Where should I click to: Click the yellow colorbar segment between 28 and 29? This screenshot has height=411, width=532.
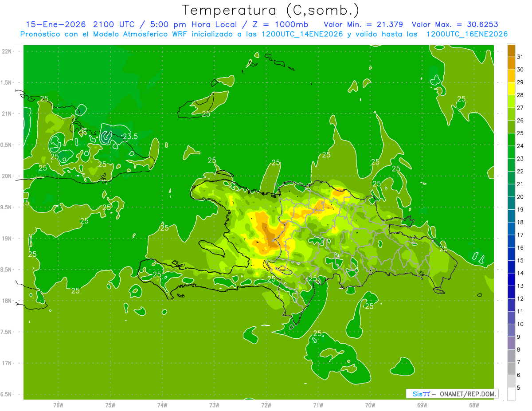pos(511,89)
